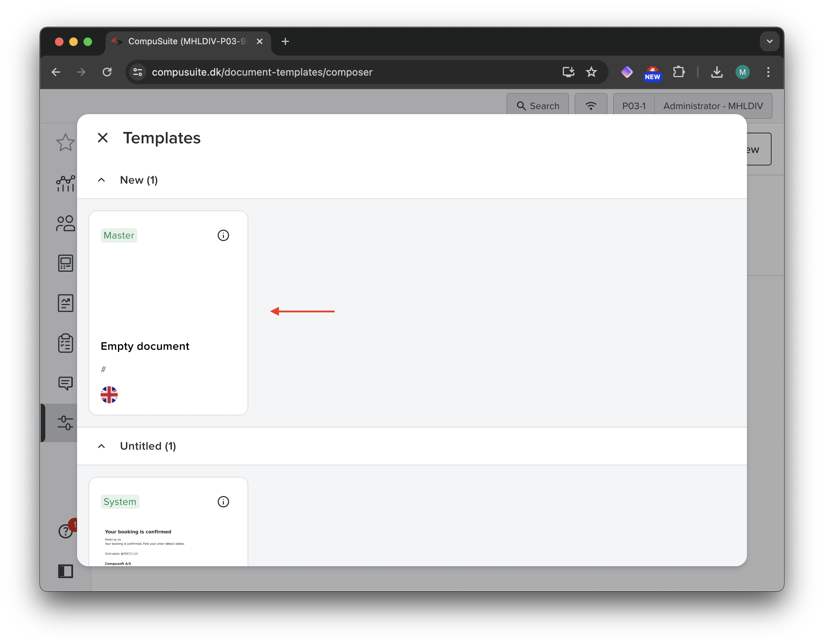Open the favorites star in sidebar
This screenshot has height=644, width=824.
pos(65,143)
